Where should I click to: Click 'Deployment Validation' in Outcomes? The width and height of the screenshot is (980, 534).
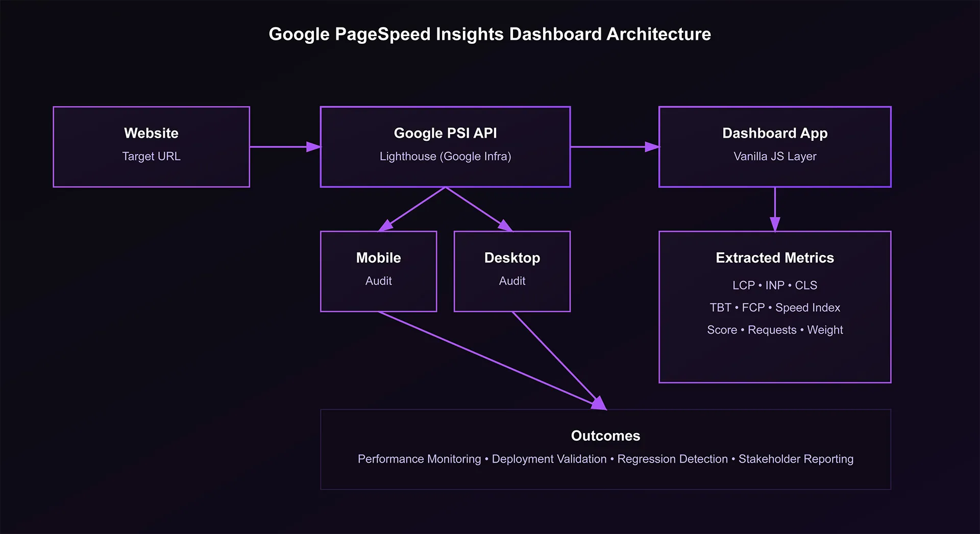pyautogui.click(x=549, y=459)
